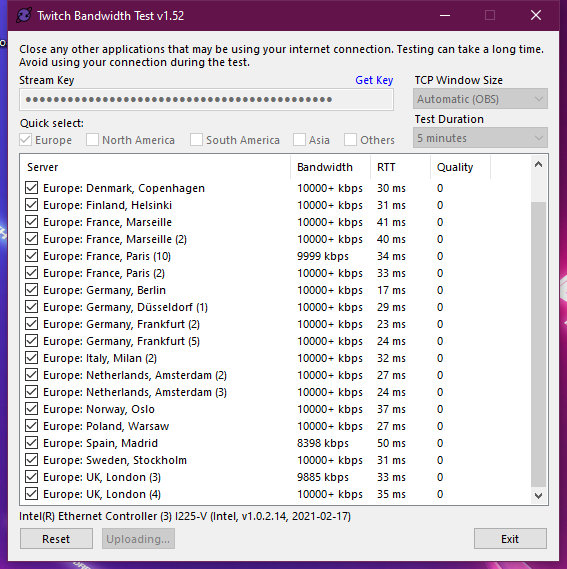
Task: Click the Get Key link
Action: (x=374, y=80)
